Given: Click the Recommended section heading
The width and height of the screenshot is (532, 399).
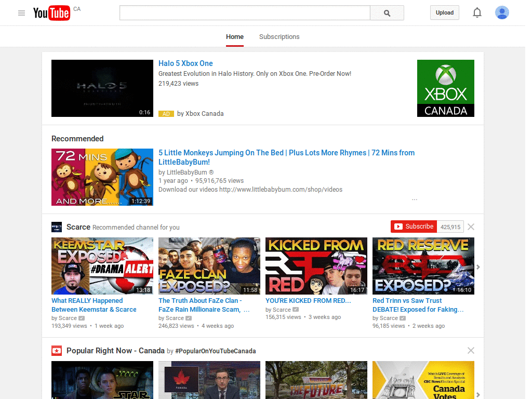Looking at the screenshot, I should pyautogui.click(x=77, y=139).
